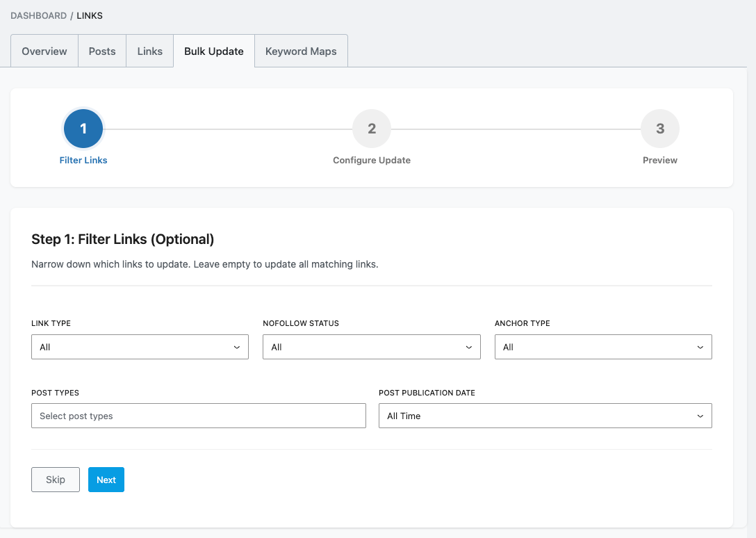Open the Anchor Type dropdown
This screenshot has width=756, height=538.
(x=602, y=346)
